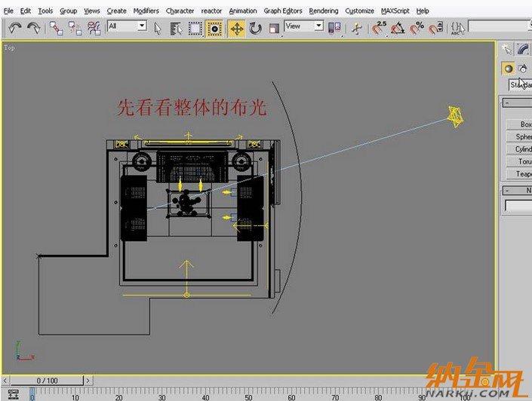Select the Select and Link tool
532x401 pixels.
pyautogui.click(x=57, y=28)
